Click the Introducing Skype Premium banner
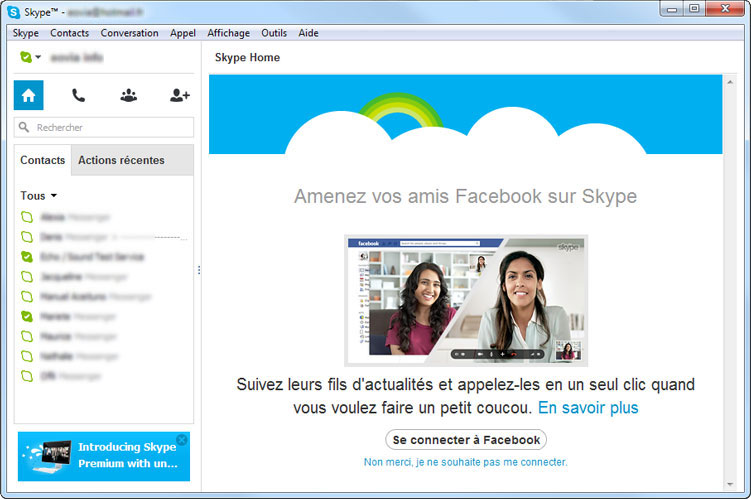Screen dimensions: 751x499 tap(104, 456)
